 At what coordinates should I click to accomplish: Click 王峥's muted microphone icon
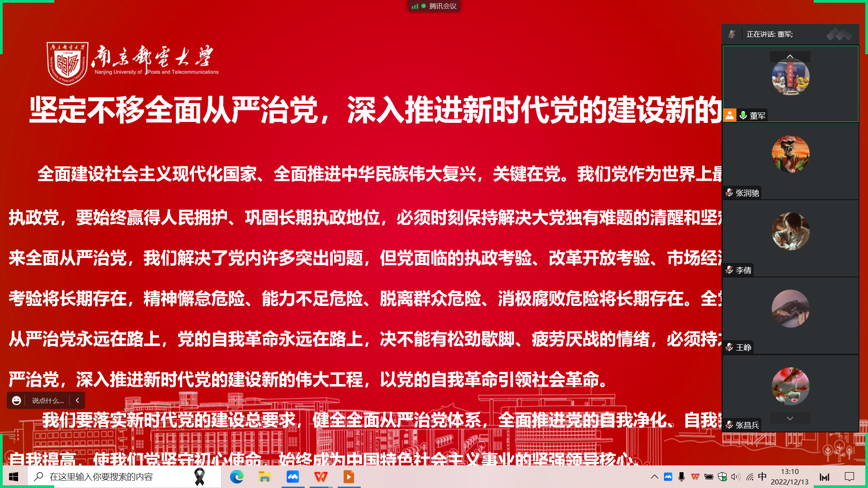tap(729, 347)
